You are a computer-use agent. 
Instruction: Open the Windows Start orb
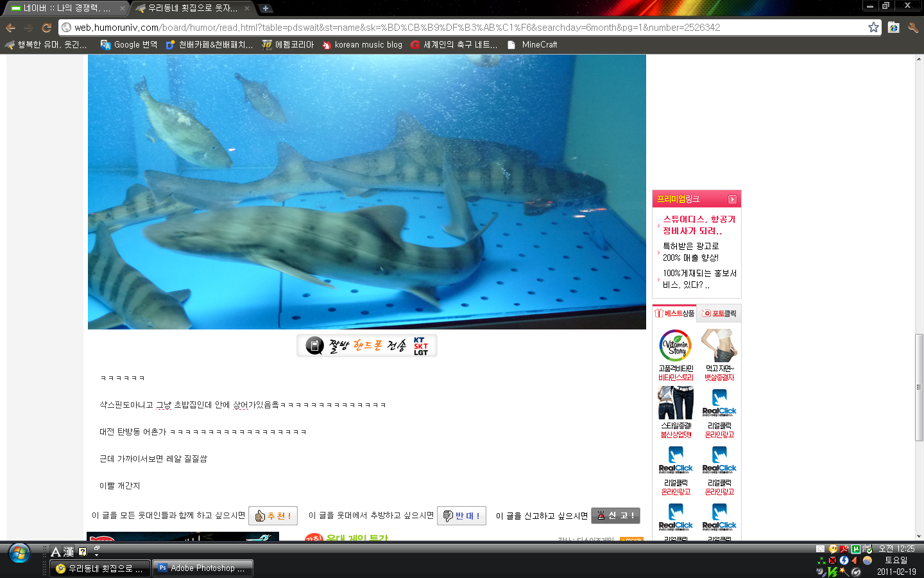(19, 553)
